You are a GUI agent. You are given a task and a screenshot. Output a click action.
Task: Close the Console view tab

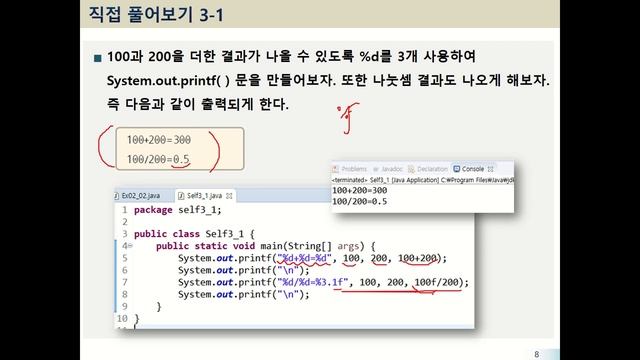(490, 169)
